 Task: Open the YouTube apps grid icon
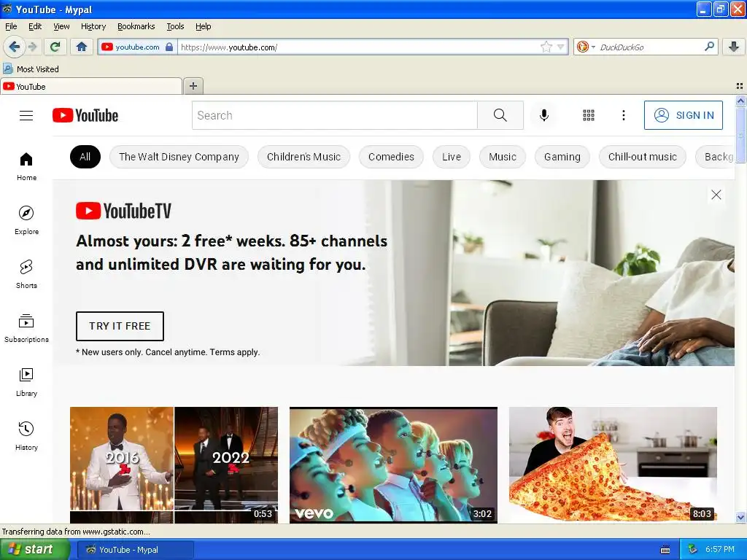[x=589, y=115]
